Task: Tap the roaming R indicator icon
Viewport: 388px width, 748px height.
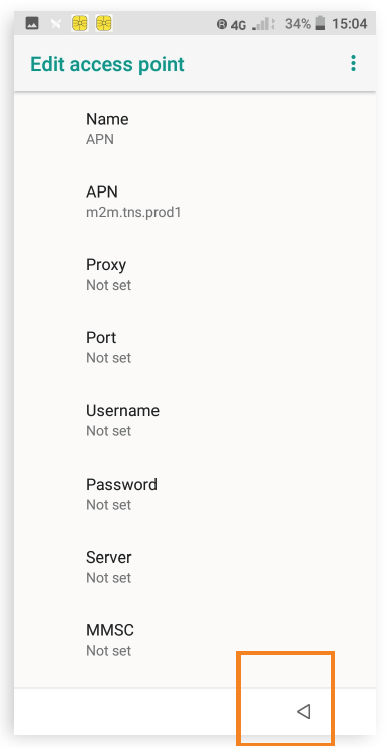Action: click(222, 24)
